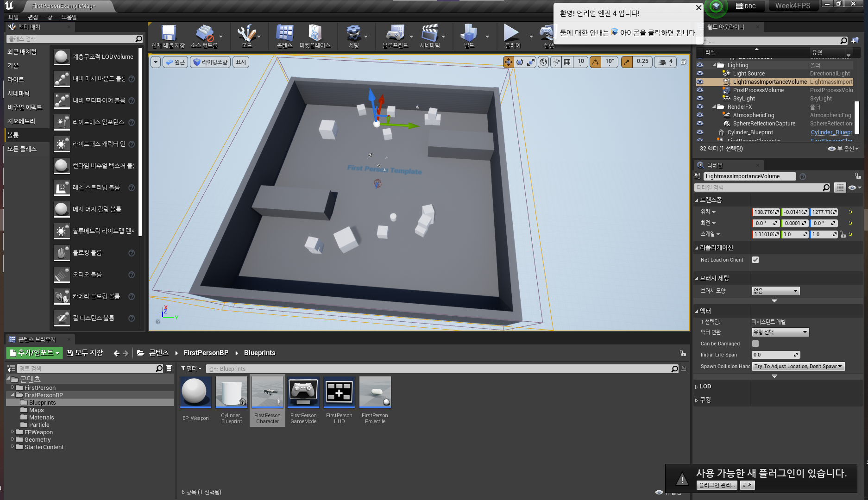868x500 pixels.
Task: Open the Content toolbar icon
Action: pyautogui.click(x=284, y=36)
